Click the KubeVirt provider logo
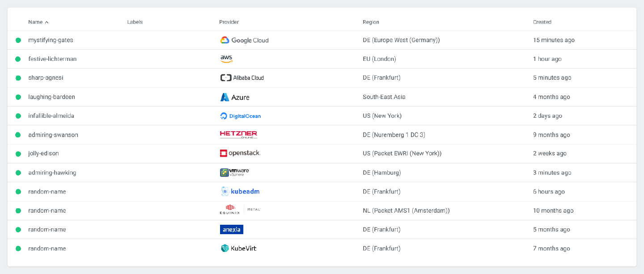 (238, 248)
